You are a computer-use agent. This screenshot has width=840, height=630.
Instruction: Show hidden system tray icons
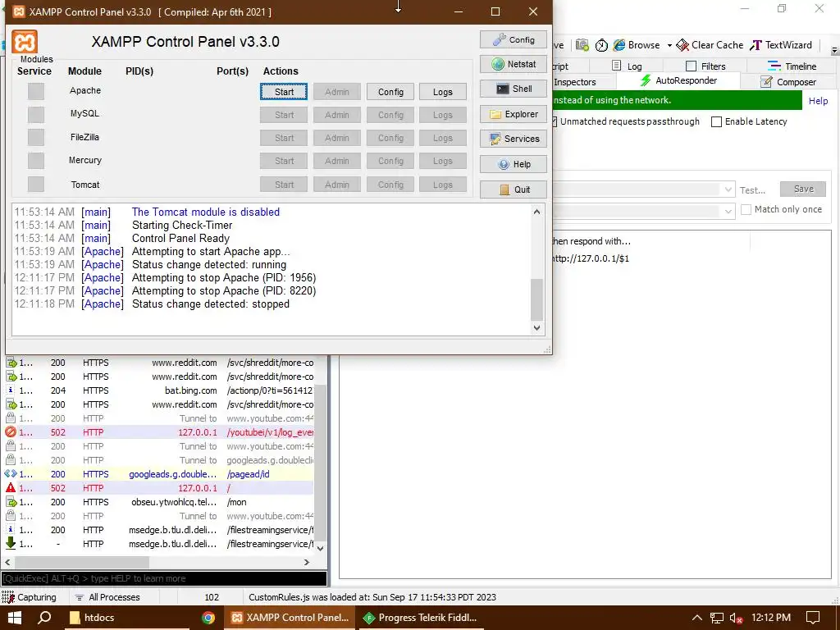(x=696, y=618)
